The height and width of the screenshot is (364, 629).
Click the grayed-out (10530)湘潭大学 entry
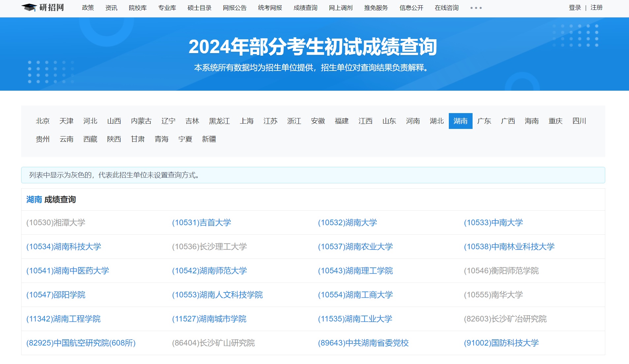click(56, 223)
